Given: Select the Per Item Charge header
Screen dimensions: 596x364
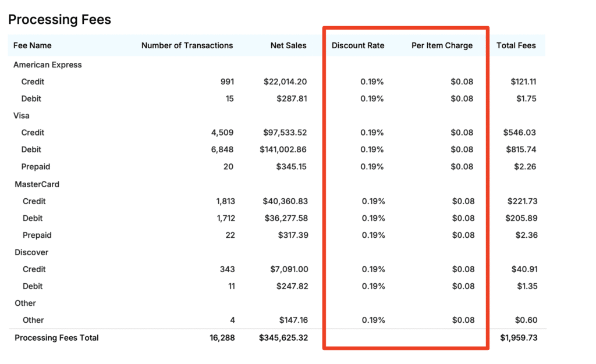Looking at the screenshot, I should (442, 45).
